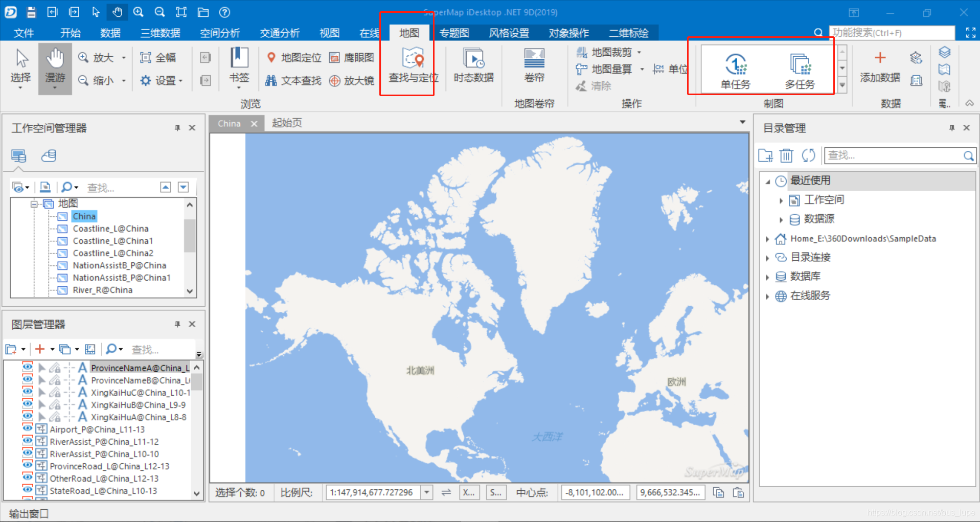980x522 pixels.
Task: Click the X... coordinate button in status bar
Action: 468,492
